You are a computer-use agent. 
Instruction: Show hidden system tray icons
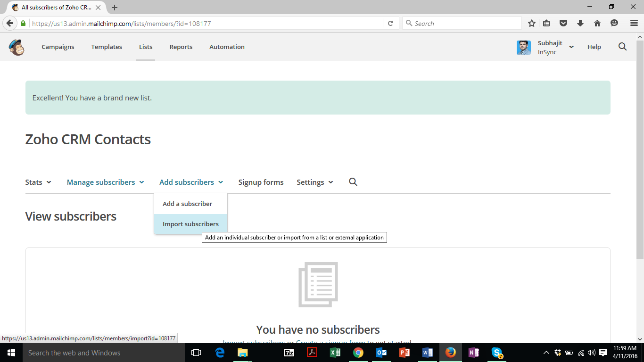coord(546,353)
